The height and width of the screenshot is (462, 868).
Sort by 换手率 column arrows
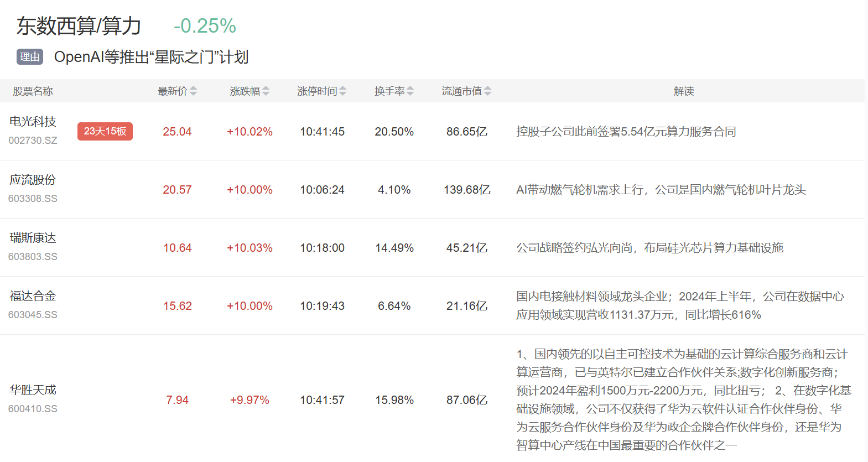click(410, 91)
